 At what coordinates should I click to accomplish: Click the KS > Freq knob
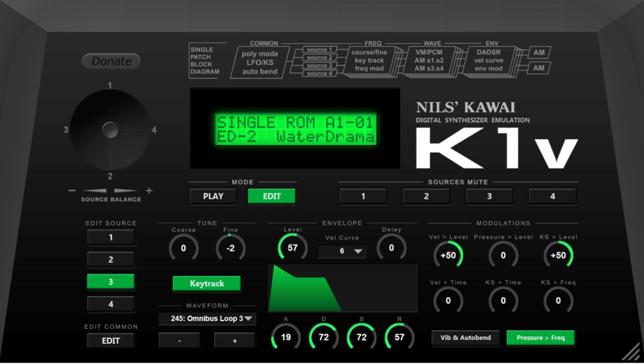pos(558,301)
